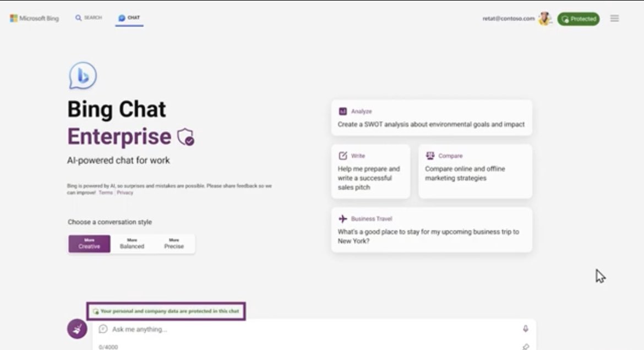Image resolution: width=644 pixels, height=350 pixels.
Task: Click in the Ask me anything field
Action: point(314,329)
